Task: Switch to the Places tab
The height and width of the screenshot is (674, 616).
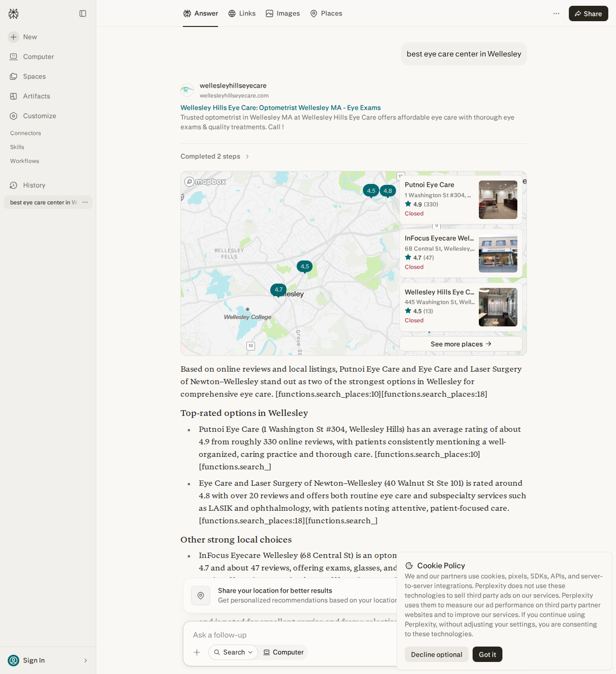Action: (x=326, y=13)
